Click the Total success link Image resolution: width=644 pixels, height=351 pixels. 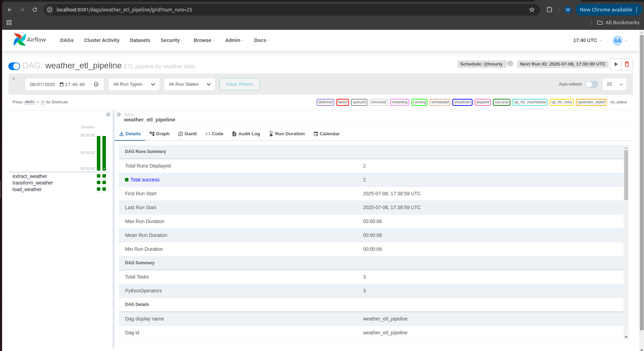point(145,180)
